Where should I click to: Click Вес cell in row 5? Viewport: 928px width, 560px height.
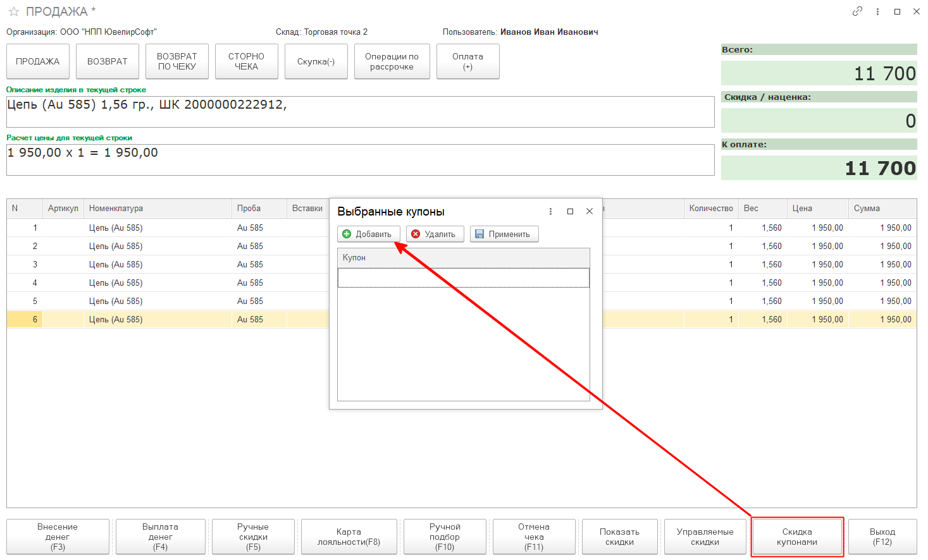[x=763, y=301]
